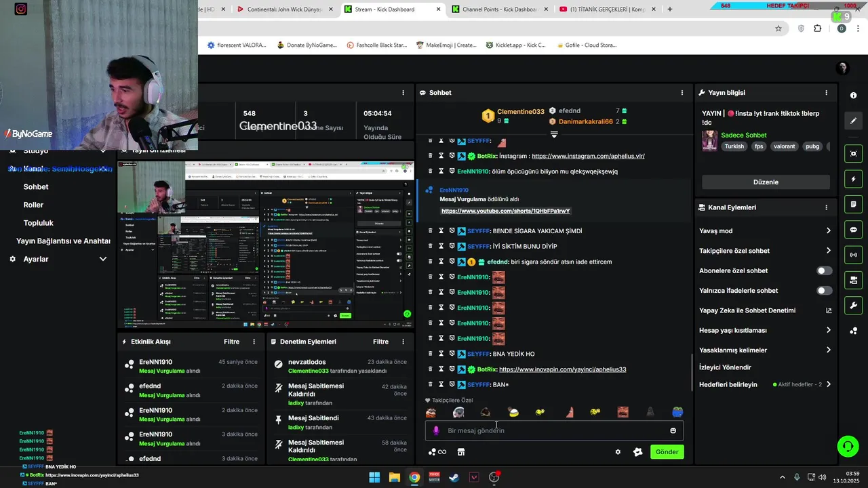868x488 pixels.
Task: Open Yayın Bağlantısı ve Anahtarı page
Action: (x=63, y=241)
